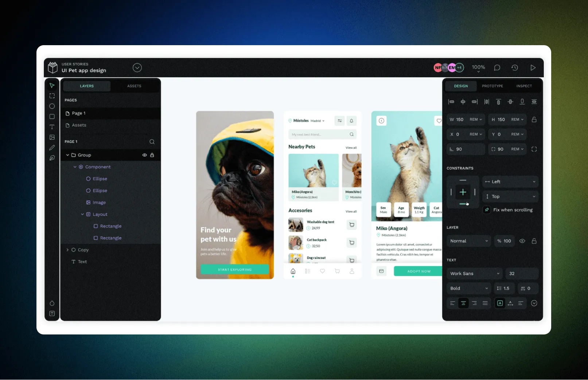The image size is (588, 380).
Task: Toggle Fix when scrolling option
Action: pyautogui.click(x=487, y=210)
